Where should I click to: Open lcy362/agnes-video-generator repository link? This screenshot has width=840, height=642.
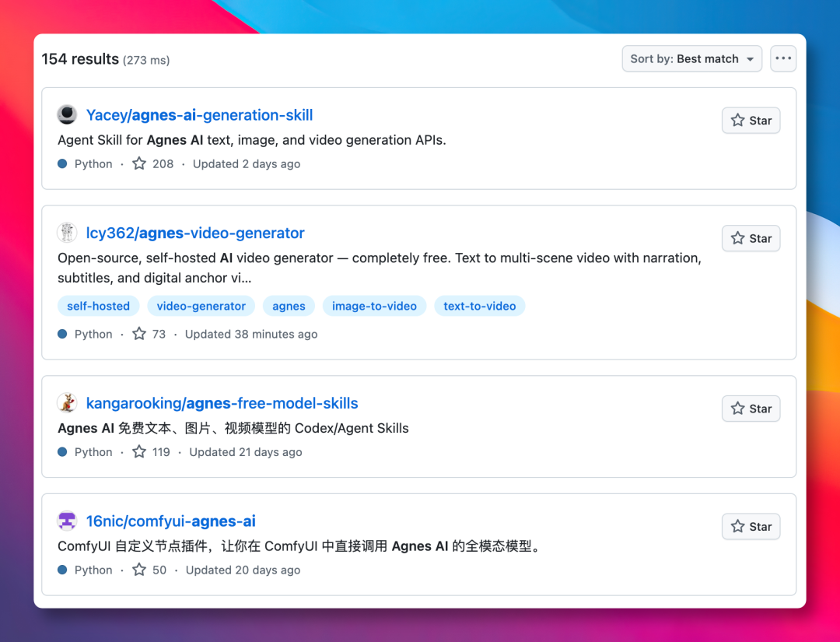click(195, 233)
